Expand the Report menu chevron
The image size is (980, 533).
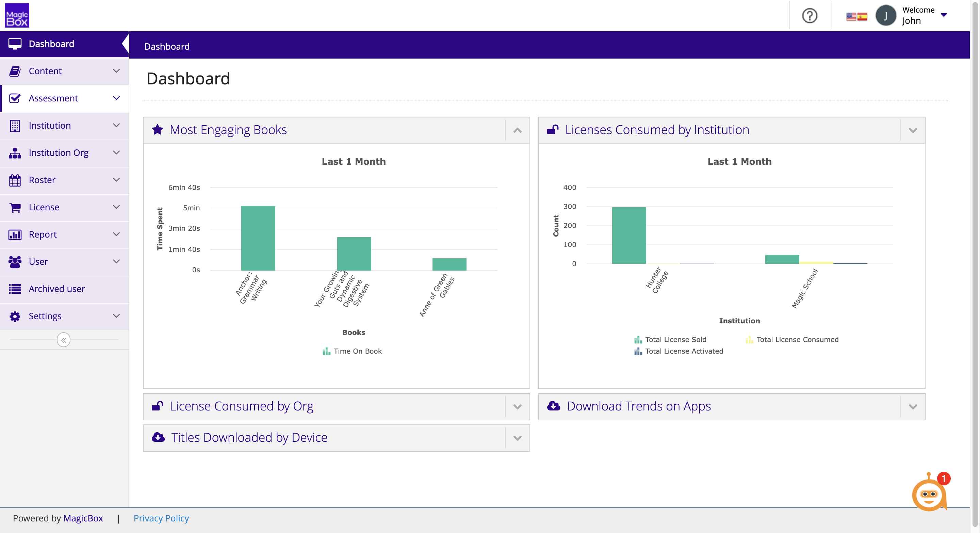tap(116, 234)
